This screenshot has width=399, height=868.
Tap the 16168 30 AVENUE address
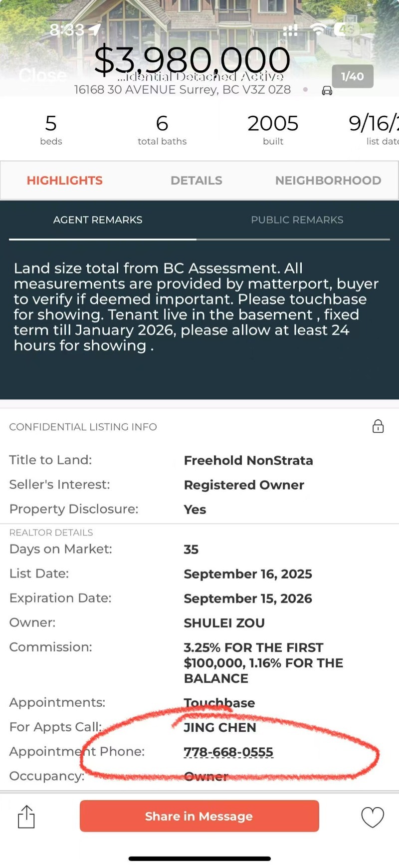(x=183, y=90)
